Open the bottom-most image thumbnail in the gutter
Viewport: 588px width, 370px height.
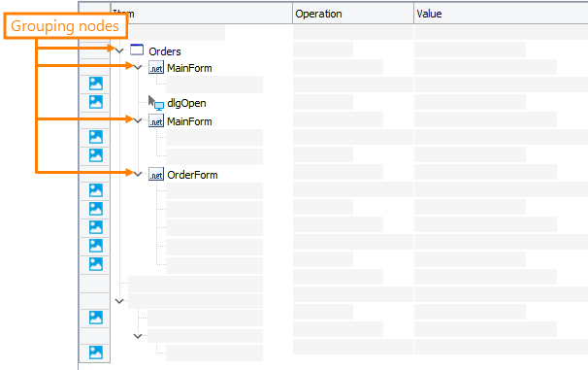(96, 353)
